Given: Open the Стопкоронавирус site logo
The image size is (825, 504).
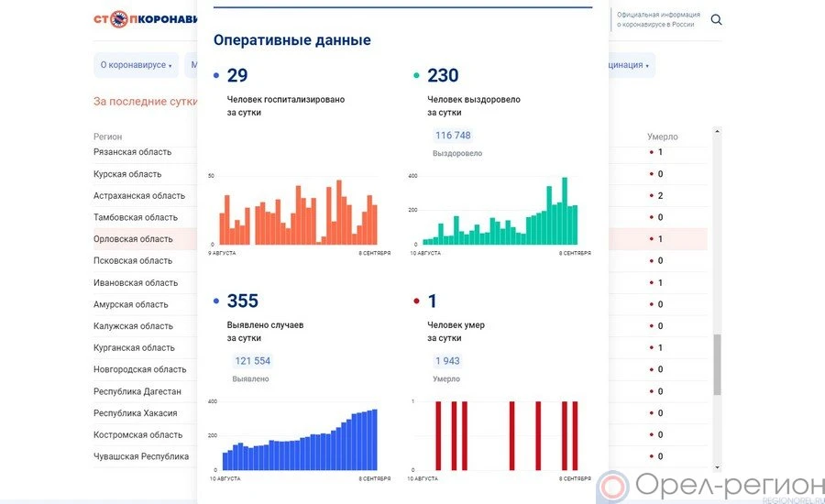Looking at the screenshot, I should click(147, 19).
